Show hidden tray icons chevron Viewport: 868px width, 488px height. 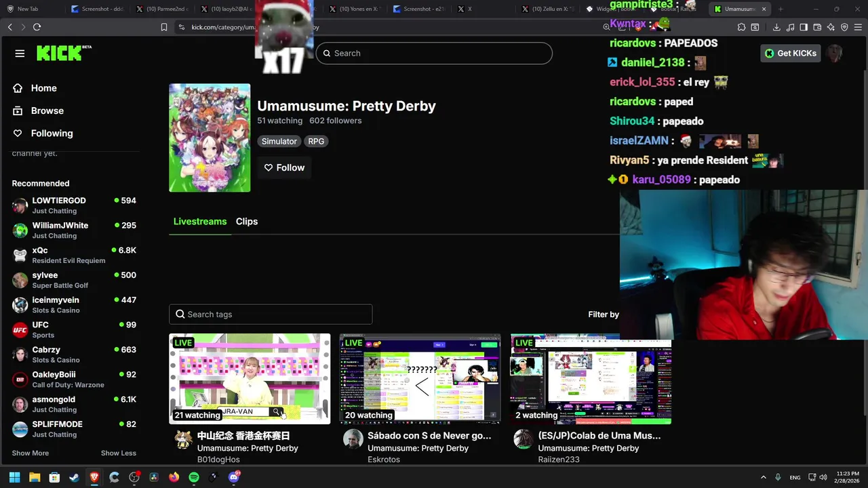pos(763,477)
